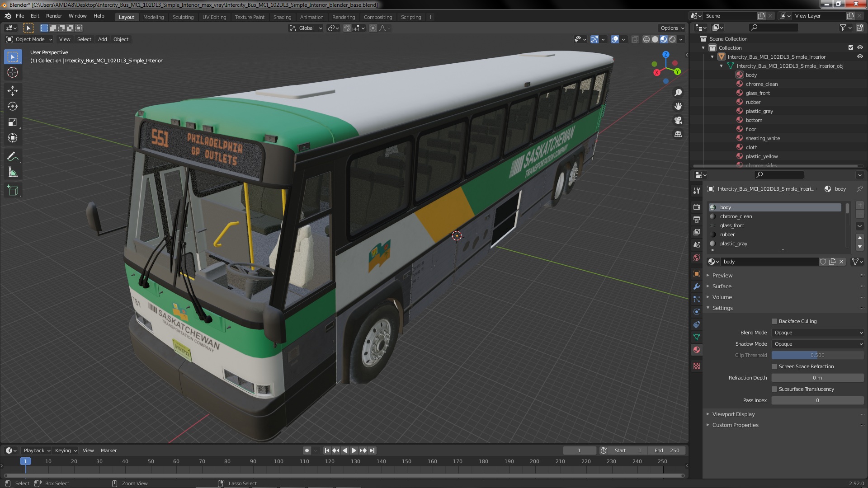Viewport: 868px width, 488px height.
Task: Activate the Transform tool
Action: (x=13, y=138)
